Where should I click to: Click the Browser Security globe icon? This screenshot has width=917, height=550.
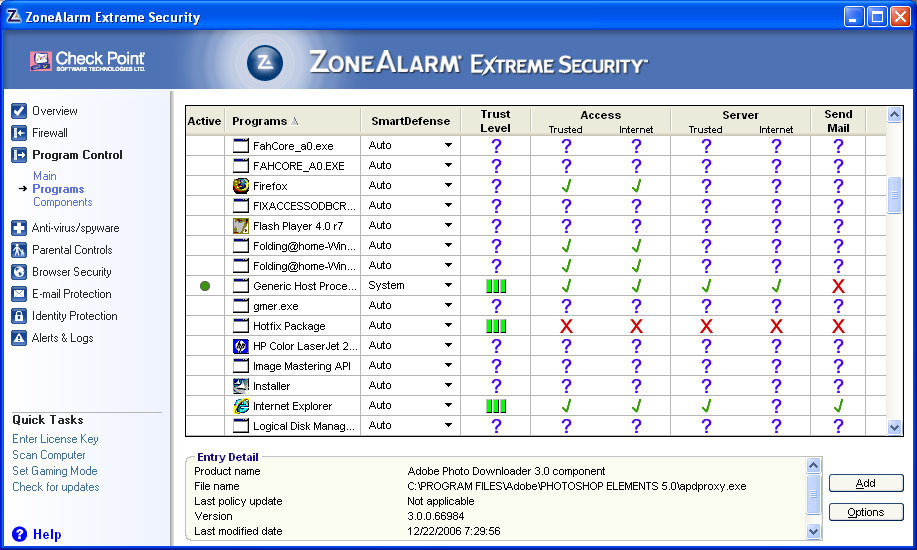click(x=19, y=272)
